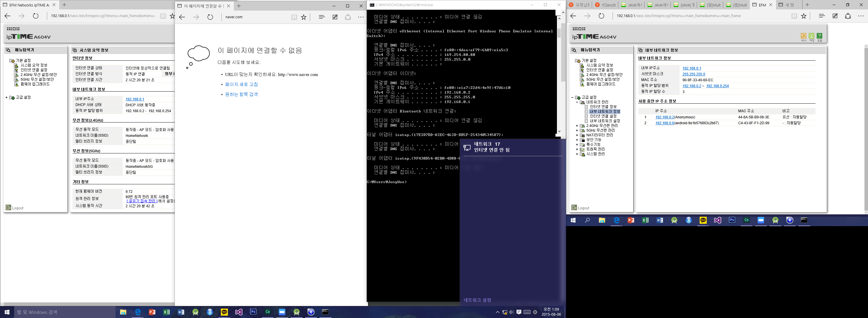Click the volume speaker icon in system tray

coord(512,312)
